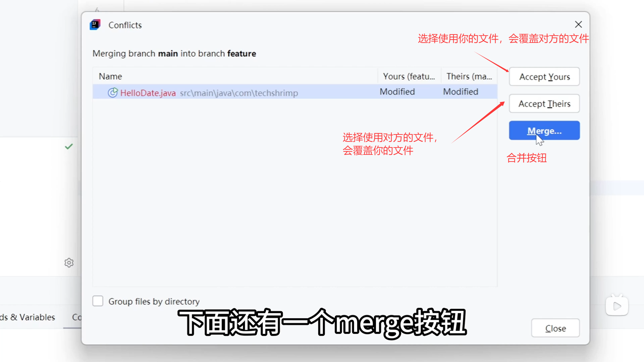Image resolution: width=644 pixels, height=362 pixels.
Task: Click the green checkmark icon in left panel
Action: (x=69, y=146)
